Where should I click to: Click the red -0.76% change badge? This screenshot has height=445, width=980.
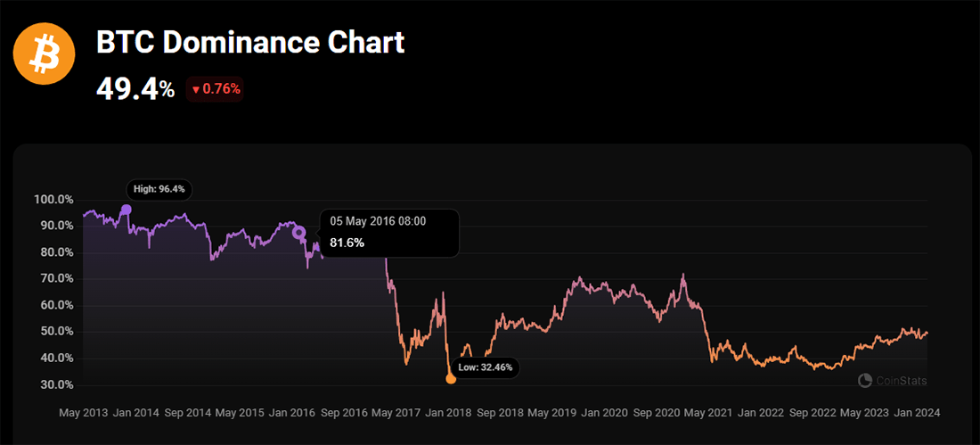point(216,89)
